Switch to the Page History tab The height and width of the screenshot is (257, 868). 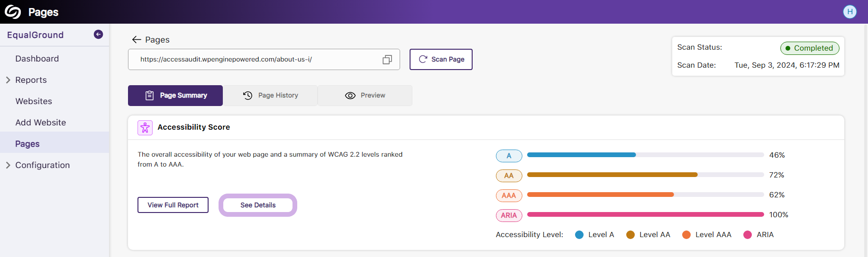(270, 96)
